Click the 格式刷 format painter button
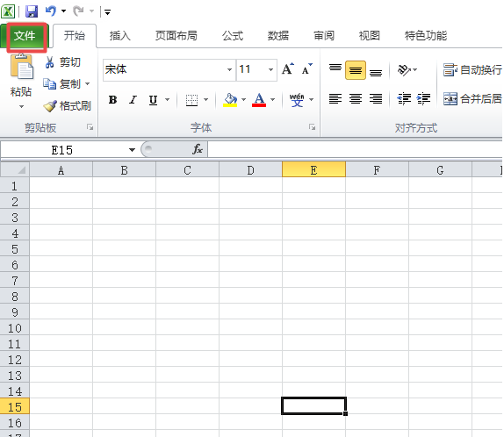 click(x=68, y=105)
